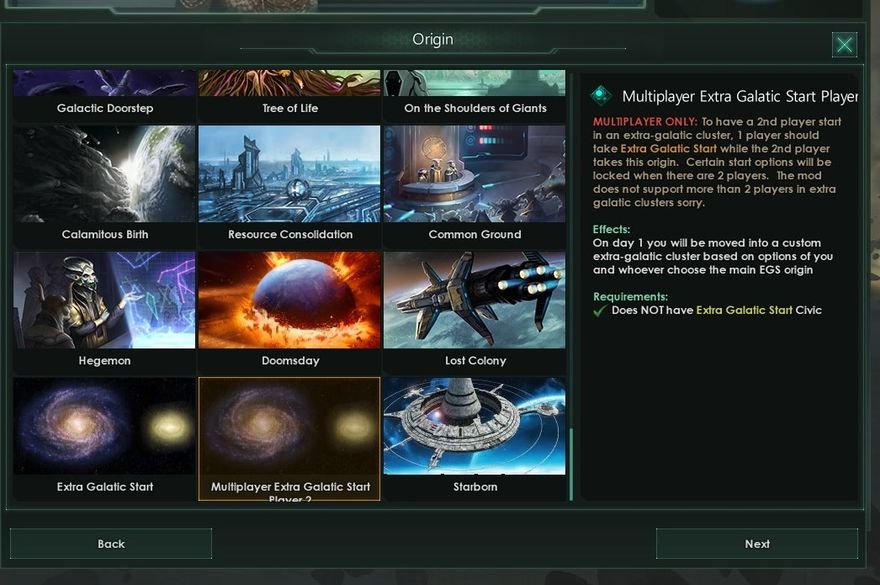Click the orange Extra Galatic Start link
This screenshot has height=585, width=880.
click(668, 149)
